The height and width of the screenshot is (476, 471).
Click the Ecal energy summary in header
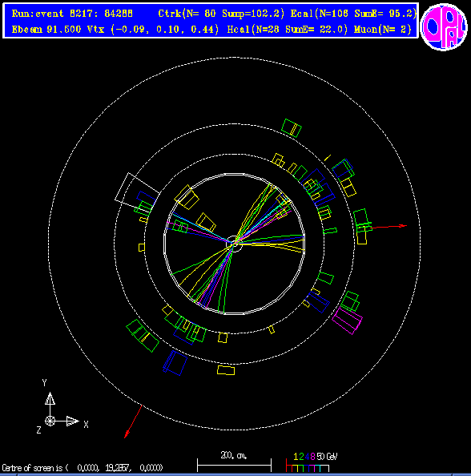coord(353,14)
